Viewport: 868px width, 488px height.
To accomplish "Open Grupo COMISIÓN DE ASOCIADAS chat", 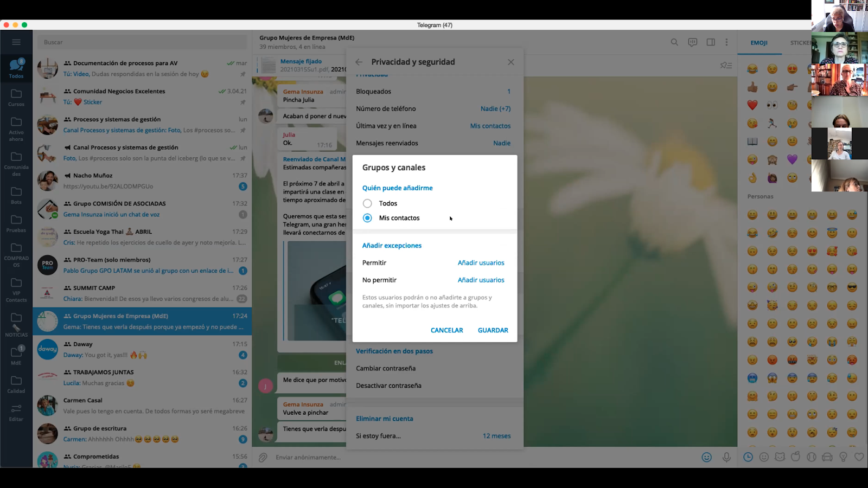I will coord(142,209).
